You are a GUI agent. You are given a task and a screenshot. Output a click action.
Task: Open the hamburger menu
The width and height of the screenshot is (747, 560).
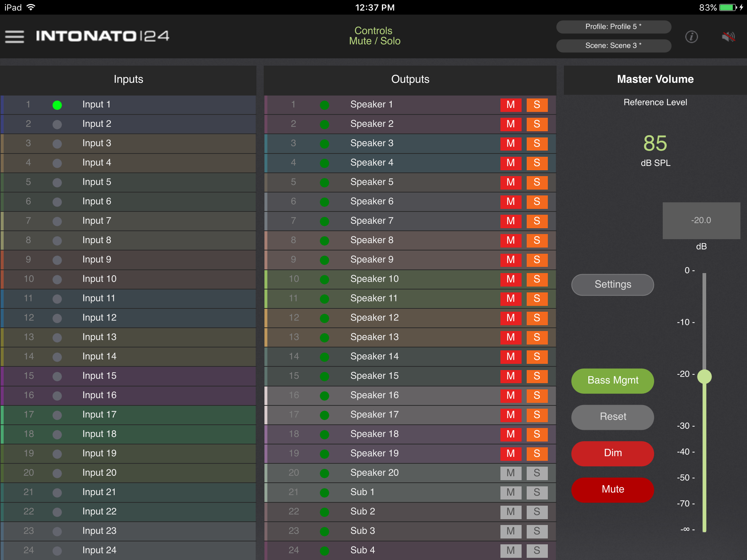[x=15, y=36]
